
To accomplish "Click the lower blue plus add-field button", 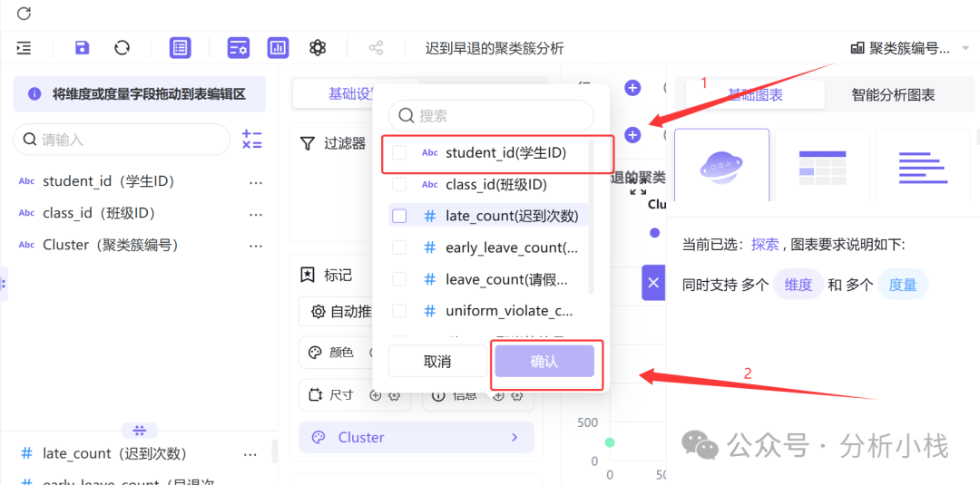I will 633,134.
